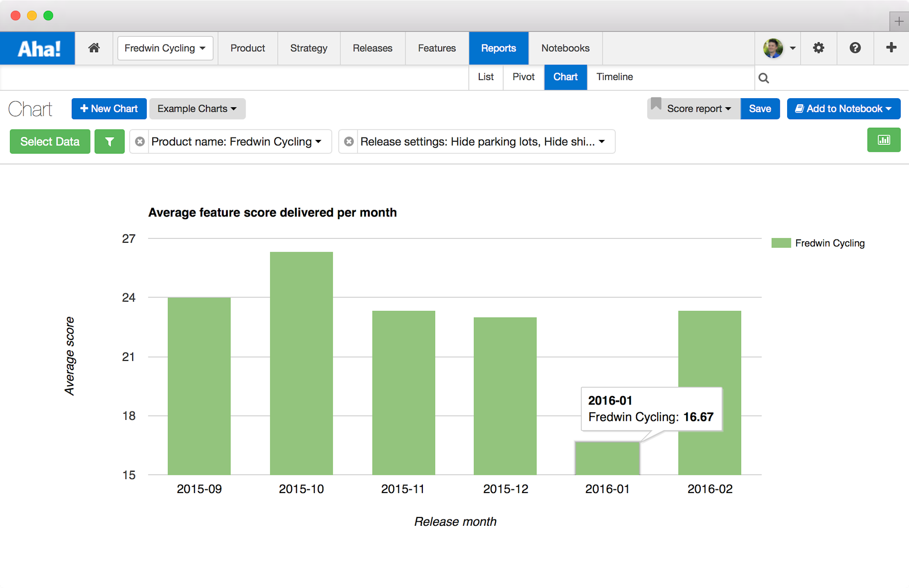Open the filter funnel icon
Viewport: 909px width, 588px height.
click(x=109, y=141)
